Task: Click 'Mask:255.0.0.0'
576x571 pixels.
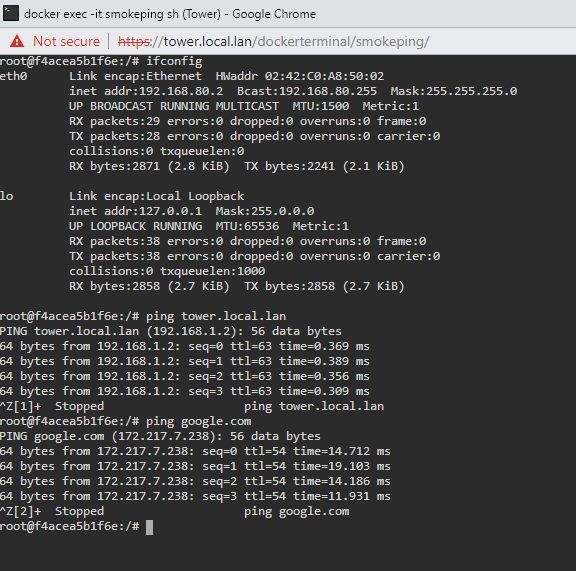Action: tap(265, 211)
